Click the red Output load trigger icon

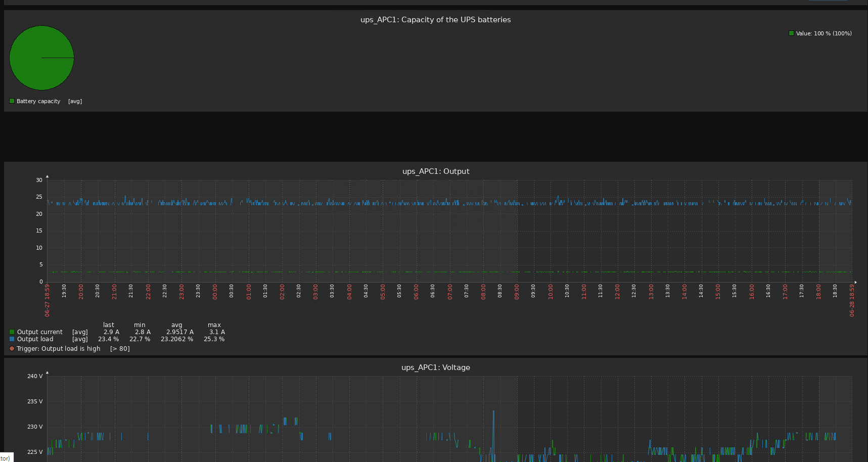(x=12, y=349)
